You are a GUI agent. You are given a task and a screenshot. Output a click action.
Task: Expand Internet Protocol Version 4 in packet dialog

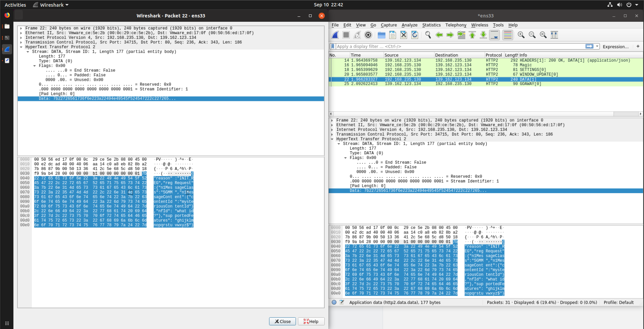coord(21,38)
